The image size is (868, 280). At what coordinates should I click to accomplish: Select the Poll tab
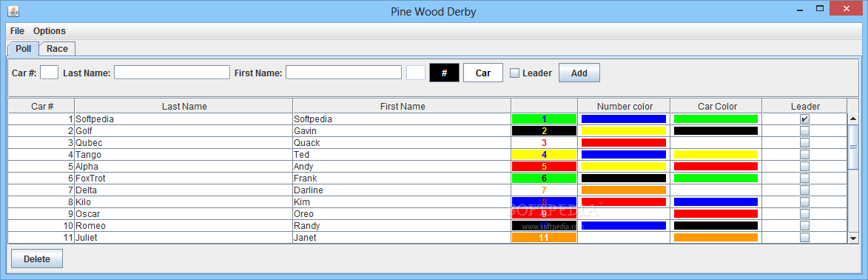click(23, 49)
